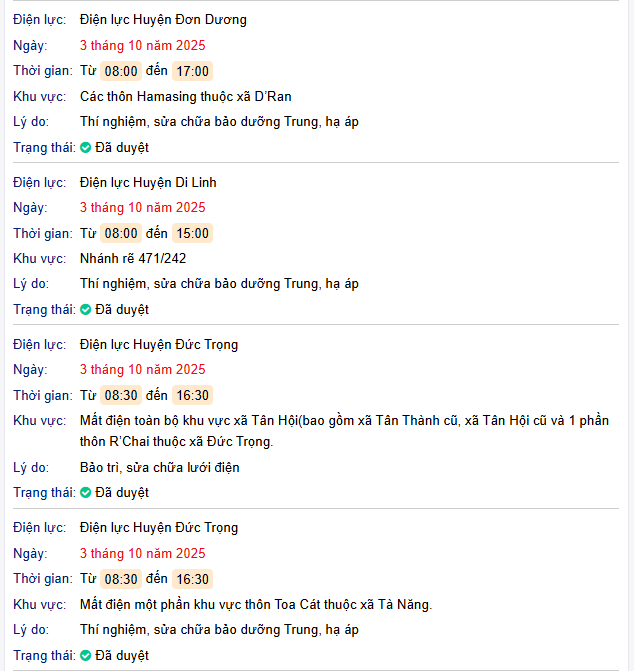Select the 08:00 start time in Đơn Dương entry
The height and width of the screenshot is (671, 634).
pos(121,71)
